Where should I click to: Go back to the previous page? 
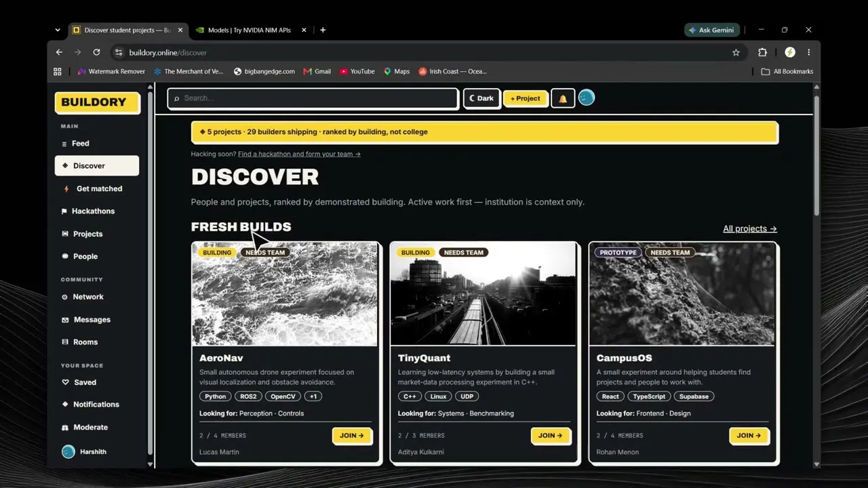click(x=59, y=52)
